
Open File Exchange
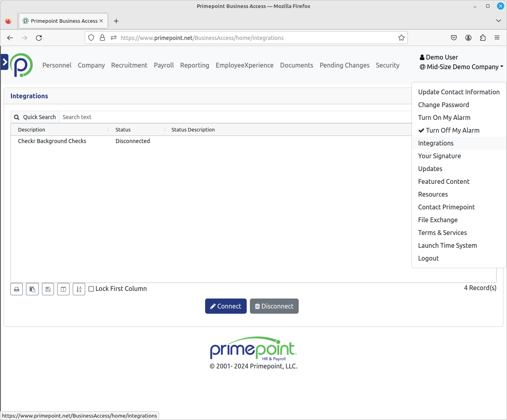(x=459, y=220)
